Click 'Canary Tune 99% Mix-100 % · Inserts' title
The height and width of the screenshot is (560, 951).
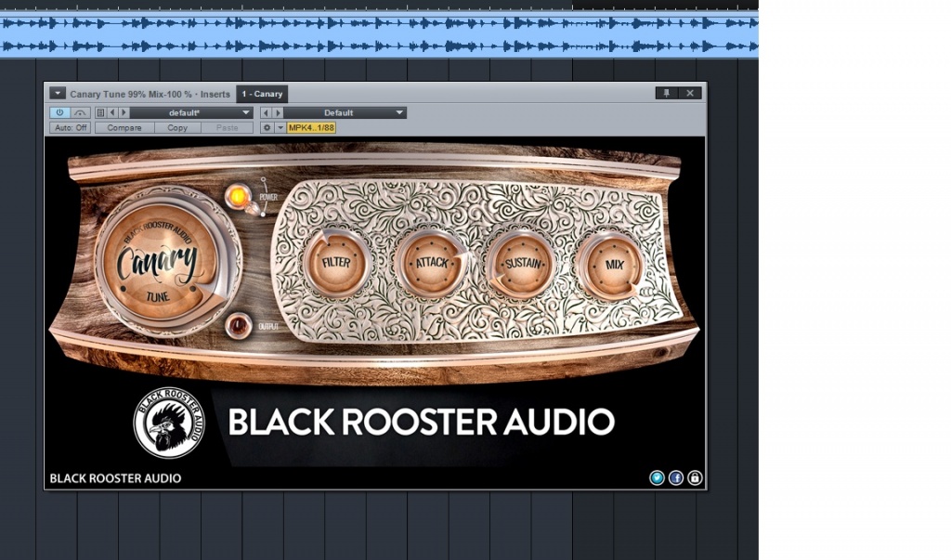150,94
